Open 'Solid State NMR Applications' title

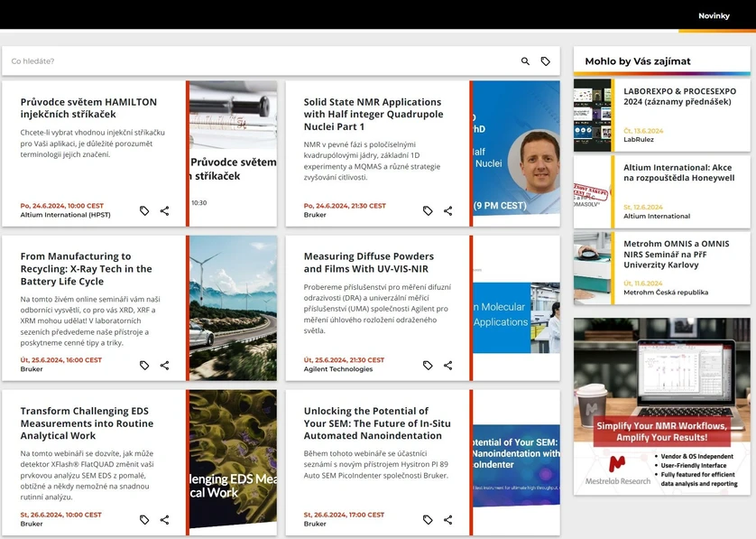point(373,115)
